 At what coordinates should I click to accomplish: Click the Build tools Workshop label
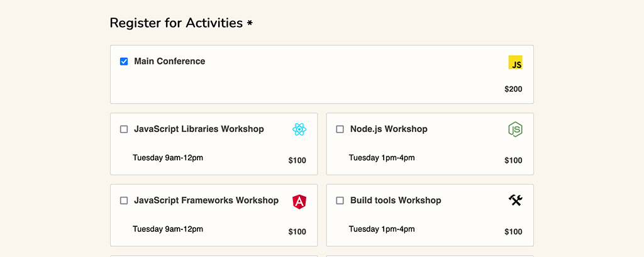(x=396, y=201)
